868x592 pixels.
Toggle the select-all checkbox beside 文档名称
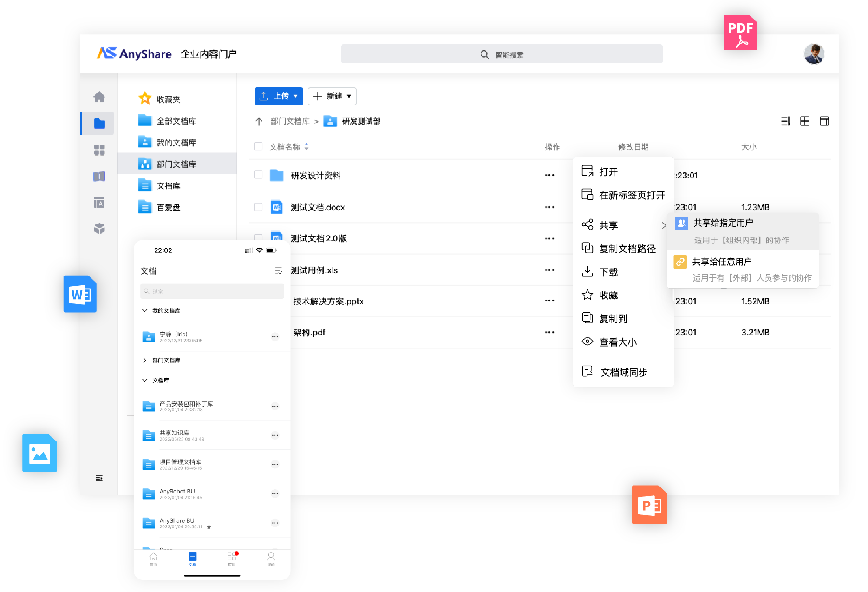(258, 146)
